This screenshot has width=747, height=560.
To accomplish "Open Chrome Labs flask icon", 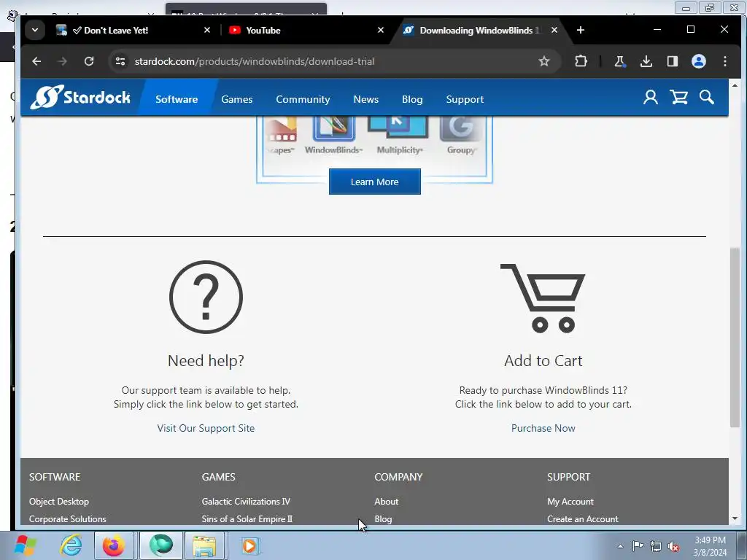I will click(x=619, y=61).
